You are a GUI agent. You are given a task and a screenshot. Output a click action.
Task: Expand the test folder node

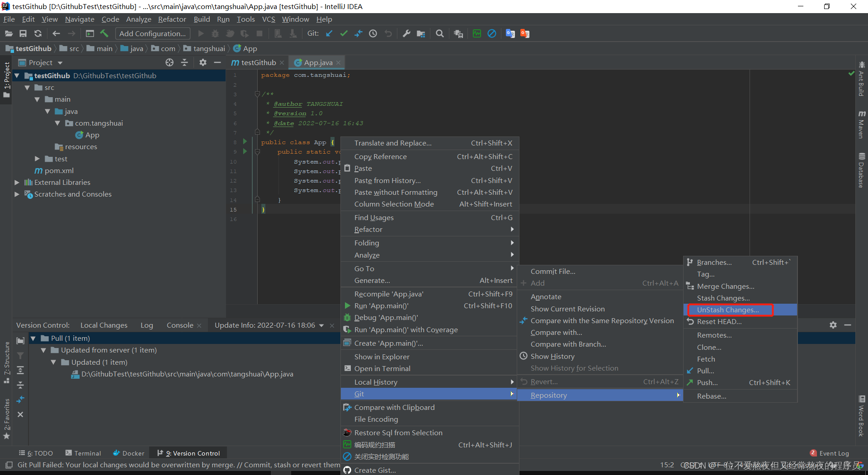pyautogui.click(x=37, y=159)
